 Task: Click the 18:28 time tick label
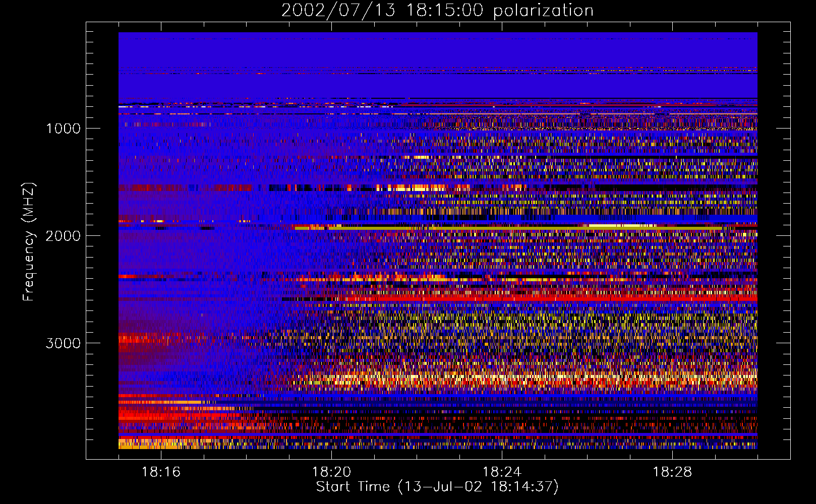672,472
